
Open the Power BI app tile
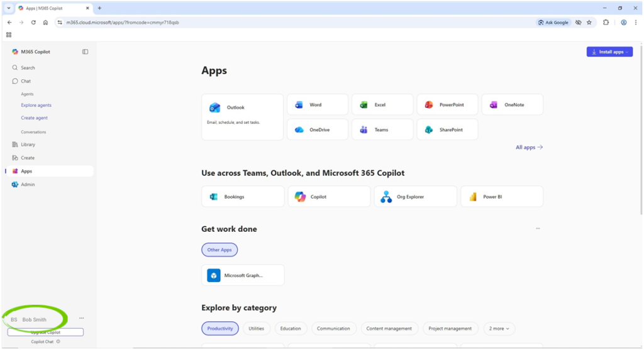[501, 197]
